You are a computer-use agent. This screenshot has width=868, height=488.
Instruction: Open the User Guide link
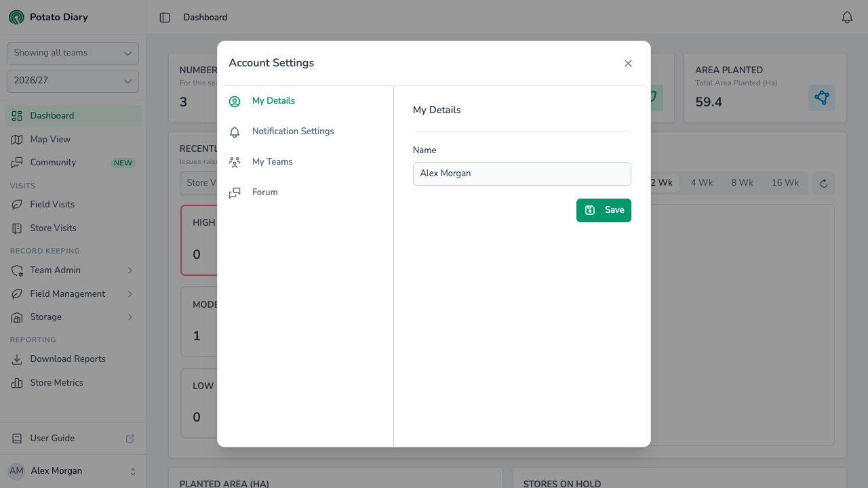pos(73,439)
